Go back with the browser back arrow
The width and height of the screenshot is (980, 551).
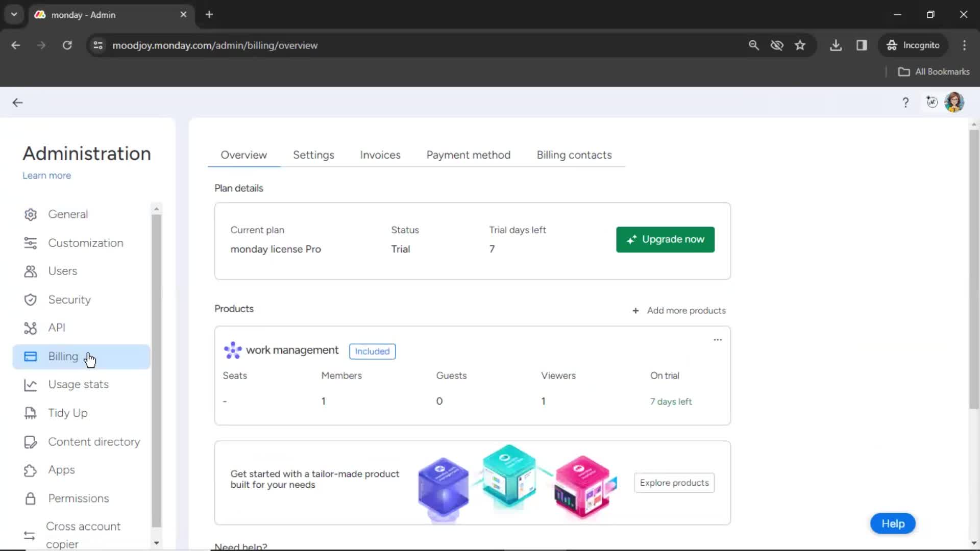pos(16,45)
